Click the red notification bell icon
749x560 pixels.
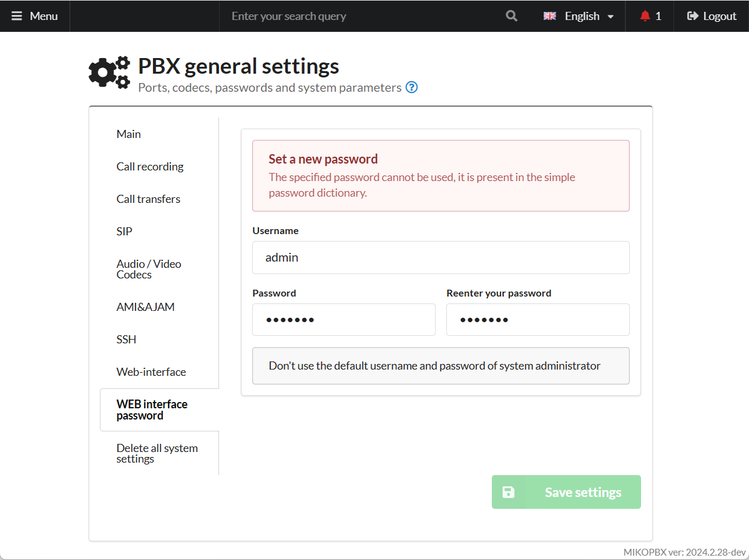tap(645, 16)
